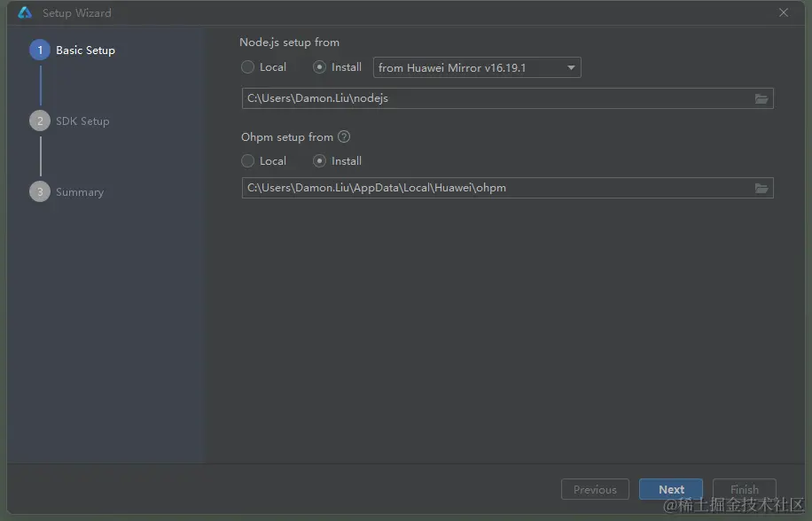Click the 'Node.js setup from' label
The height and width of the screenshot is (521, 812).
pyautogui.click(x=290, y=43)
